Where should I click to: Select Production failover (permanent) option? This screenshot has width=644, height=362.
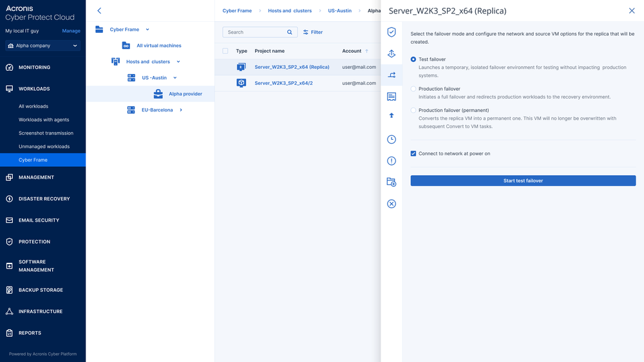(413, 111)
